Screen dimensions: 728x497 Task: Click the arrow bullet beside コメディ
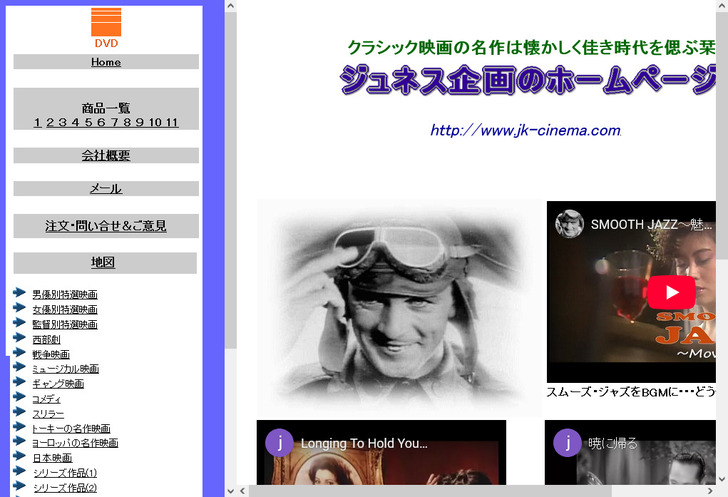pyautogui.click(x=20, y=398)
